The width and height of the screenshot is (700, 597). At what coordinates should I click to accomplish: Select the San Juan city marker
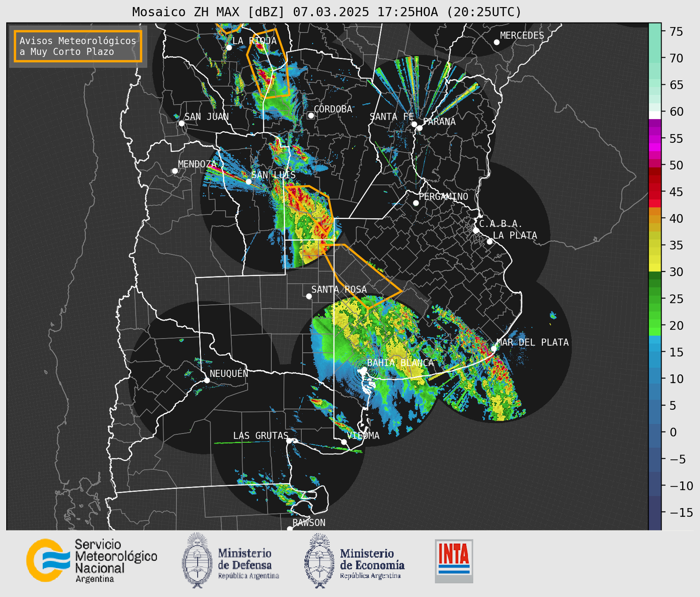[181, 123]
